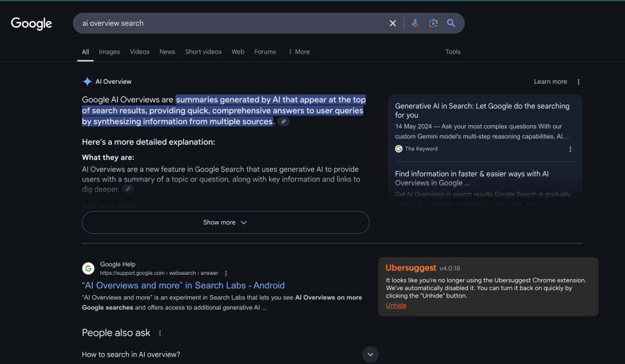The image size is (625, 364).
Task: Expand AI Overview with Show more
Action: point(225,222)
